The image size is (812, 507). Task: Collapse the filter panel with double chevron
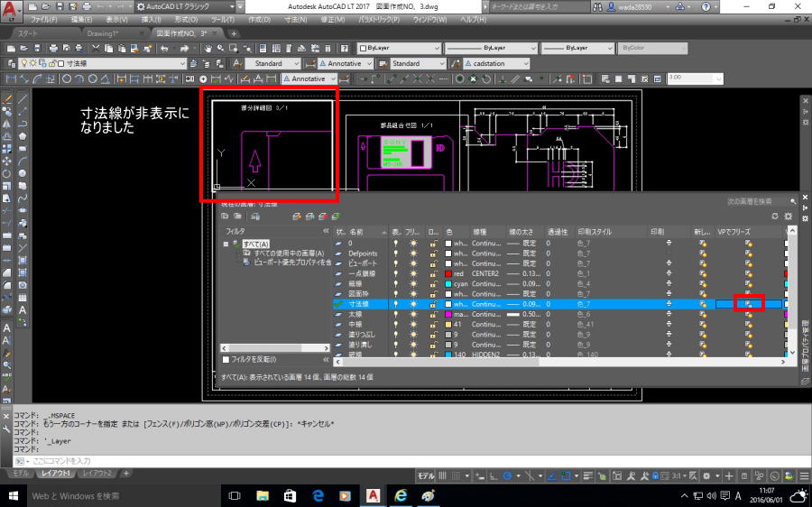pos(326,232)
